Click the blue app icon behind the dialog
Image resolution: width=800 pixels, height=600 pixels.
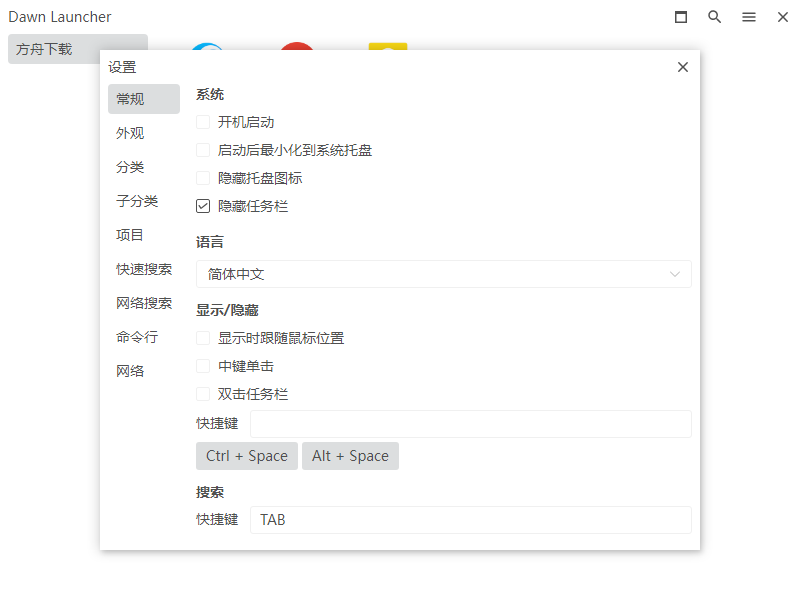click(x=207, y=47)
